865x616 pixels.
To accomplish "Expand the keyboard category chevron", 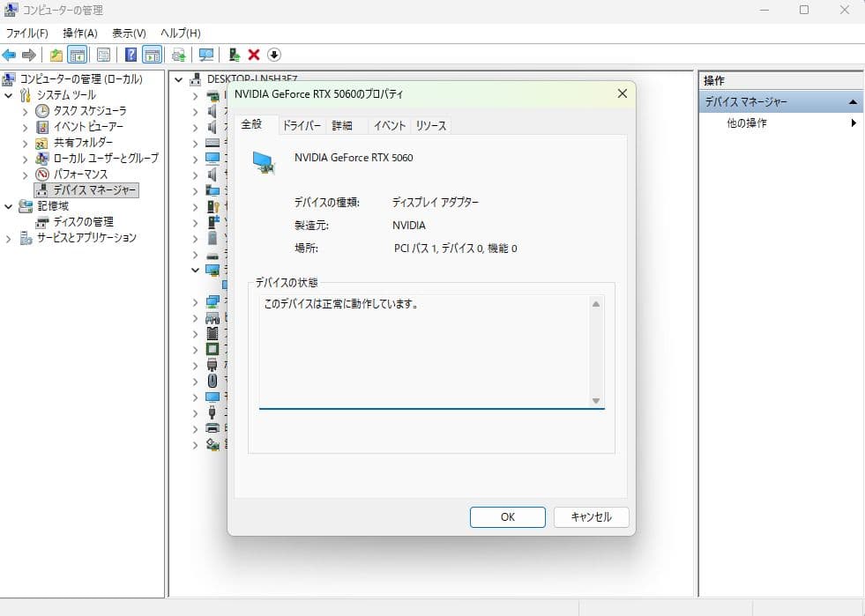I will pyautogui.click(x=195, y=144).
